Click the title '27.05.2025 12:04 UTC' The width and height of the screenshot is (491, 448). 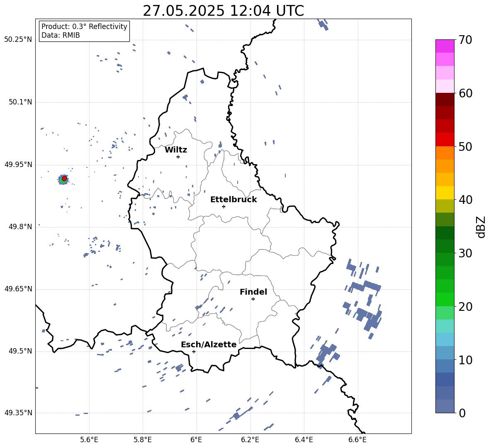[223, 11]
